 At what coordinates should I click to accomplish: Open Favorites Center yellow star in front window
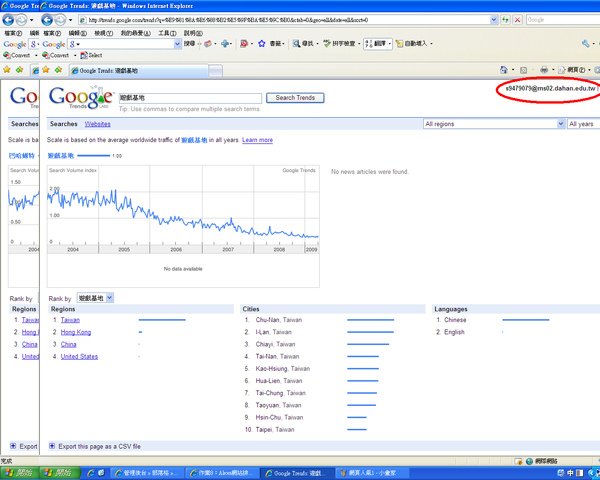(46, 70)
